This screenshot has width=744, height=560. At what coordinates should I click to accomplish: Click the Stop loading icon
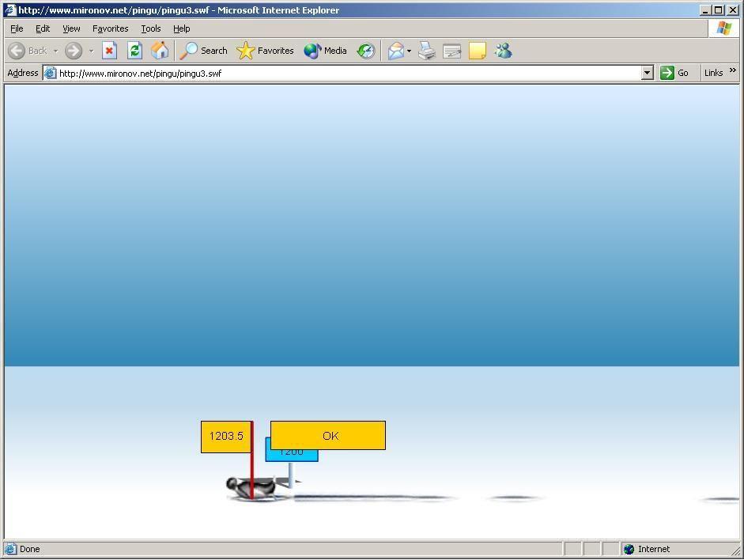(109, 51)
